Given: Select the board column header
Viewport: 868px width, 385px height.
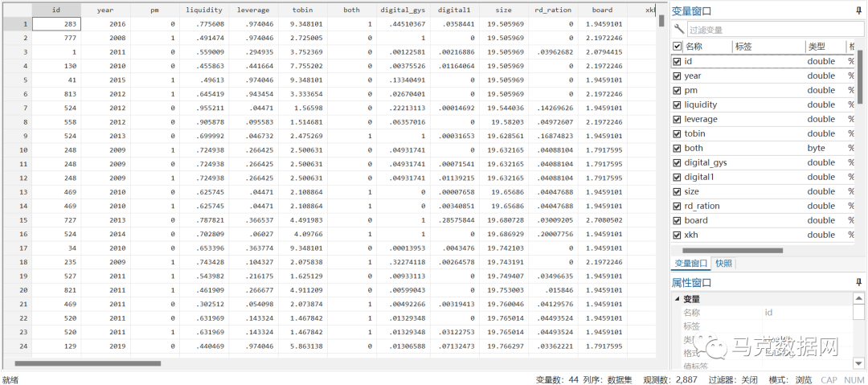Looking at the screenshot, I should (x=602, y=10).
